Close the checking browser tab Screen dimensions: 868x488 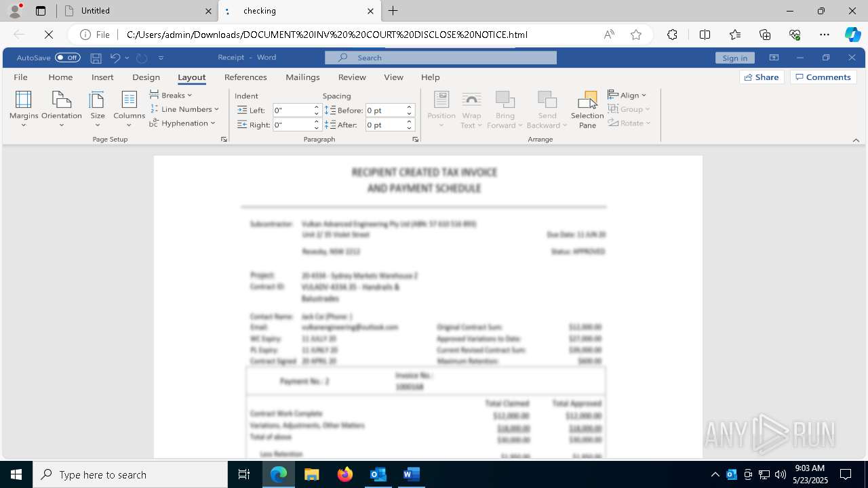pos(370,11)
